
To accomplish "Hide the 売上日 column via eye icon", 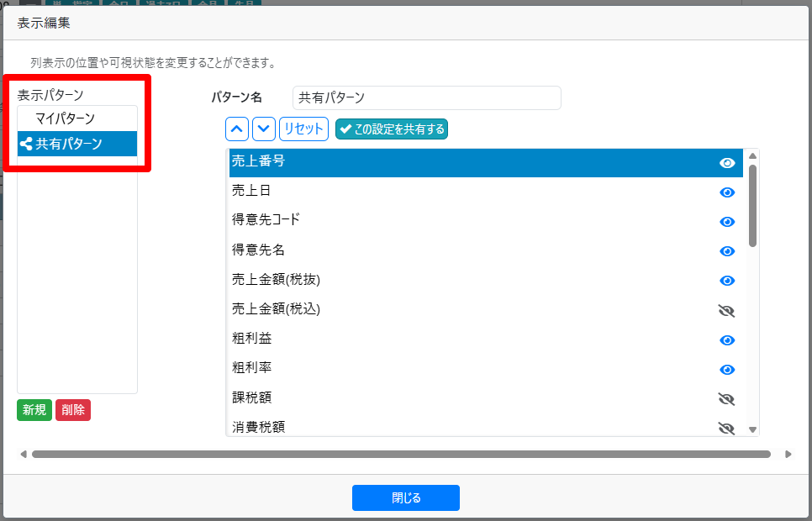I will (727, 192).
